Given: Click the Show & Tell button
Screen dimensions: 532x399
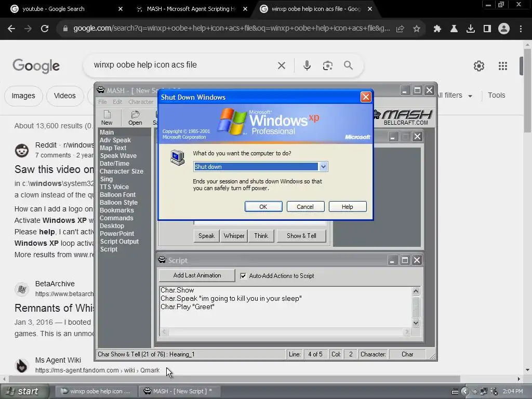Looking at the screenshot, I should (301, 236).
